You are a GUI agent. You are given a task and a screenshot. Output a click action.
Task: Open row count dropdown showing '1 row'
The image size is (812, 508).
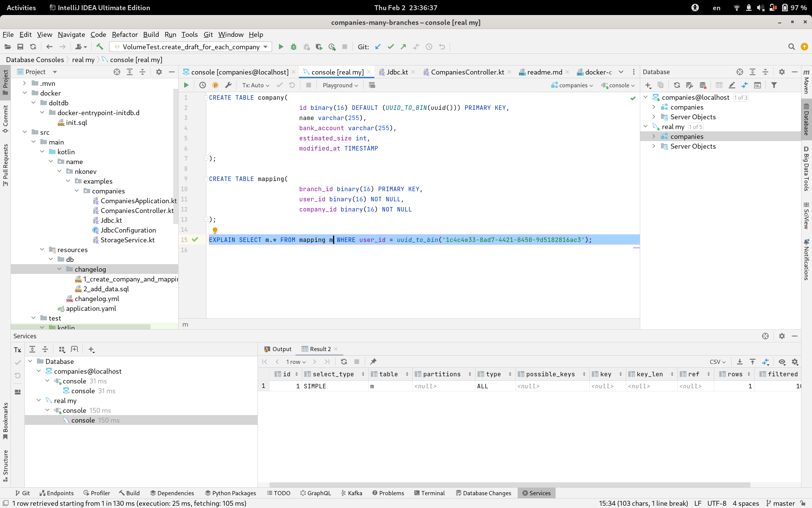(295, 362)
